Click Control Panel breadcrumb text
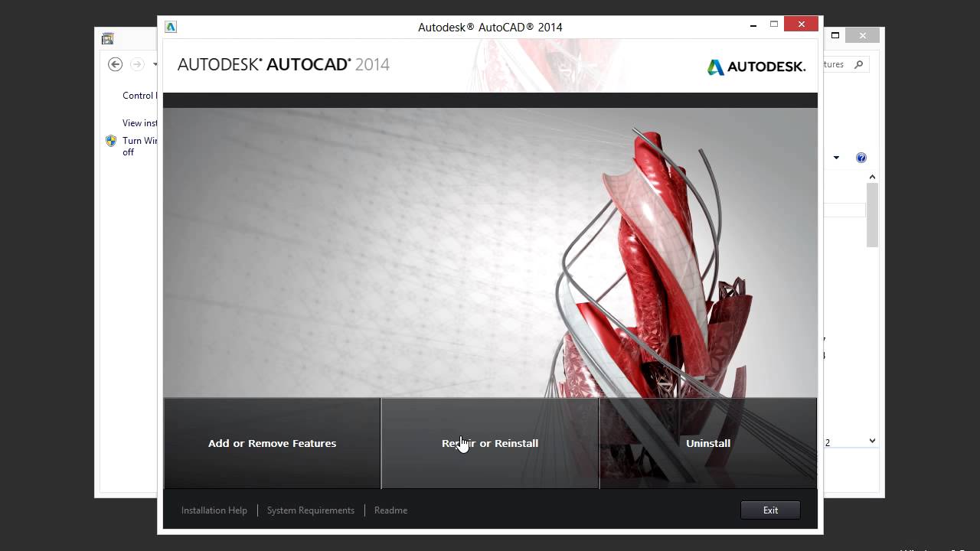 [x=139, y=96]
